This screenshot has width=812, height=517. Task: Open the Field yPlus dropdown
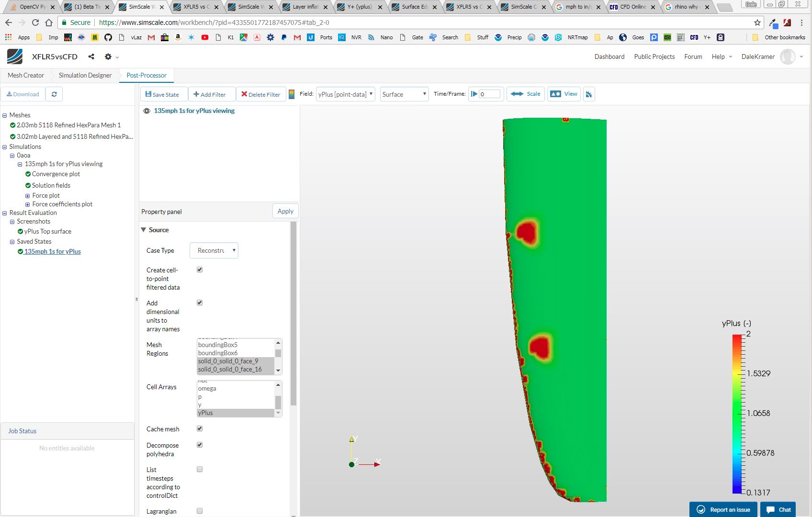tap(345, 94)
